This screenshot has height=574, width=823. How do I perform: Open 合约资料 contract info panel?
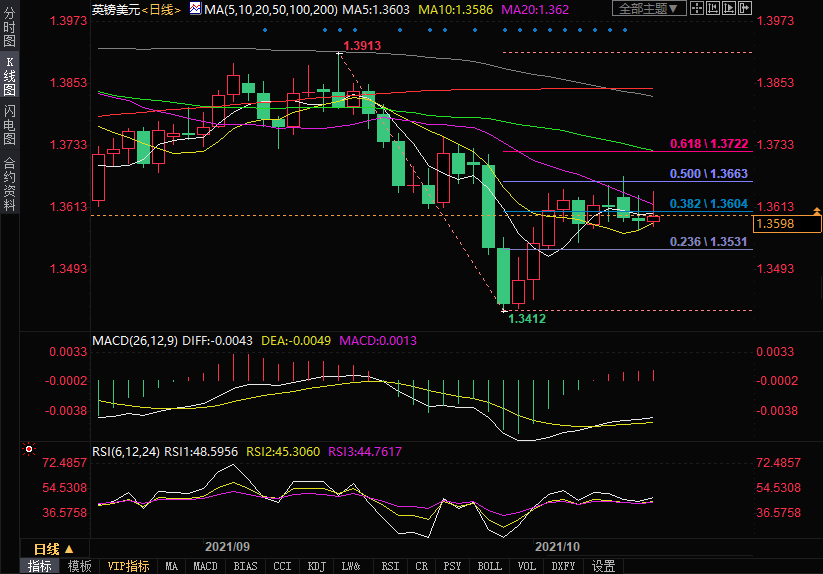tap(9, 184)
